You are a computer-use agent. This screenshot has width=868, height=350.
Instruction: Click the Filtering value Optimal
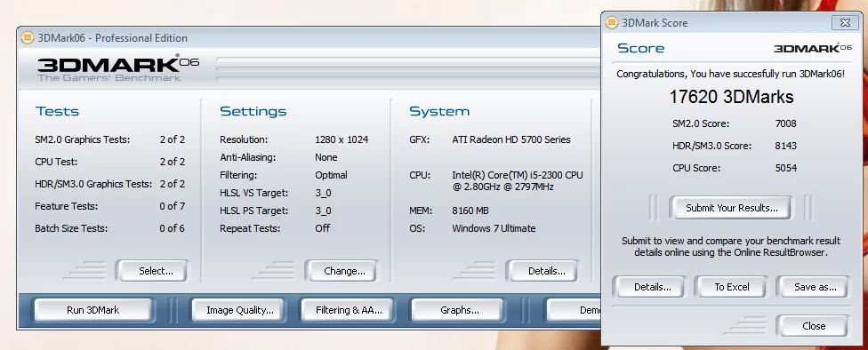pos(331,175)
